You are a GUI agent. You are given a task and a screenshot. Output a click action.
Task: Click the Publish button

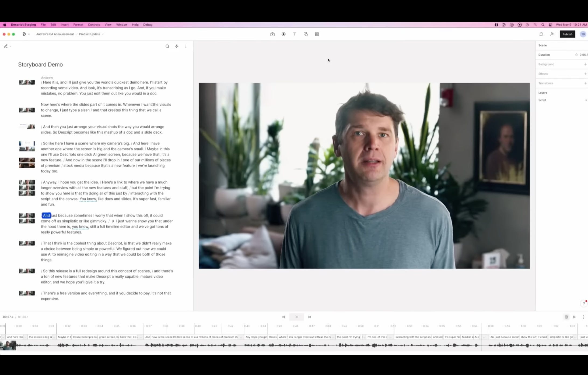pyautogui.click(x=567, y=34)
